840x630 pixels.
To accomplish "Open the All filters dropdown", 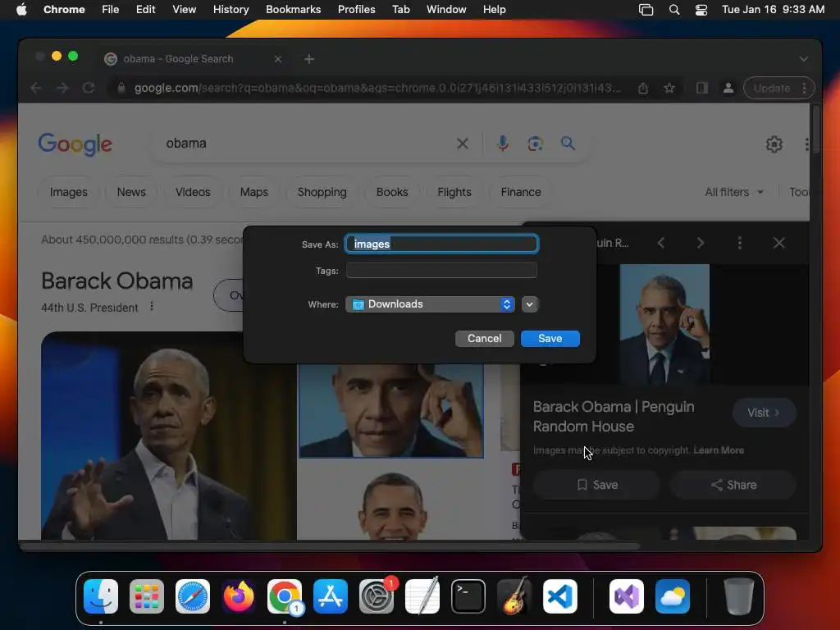I will [x=734, y=192].
